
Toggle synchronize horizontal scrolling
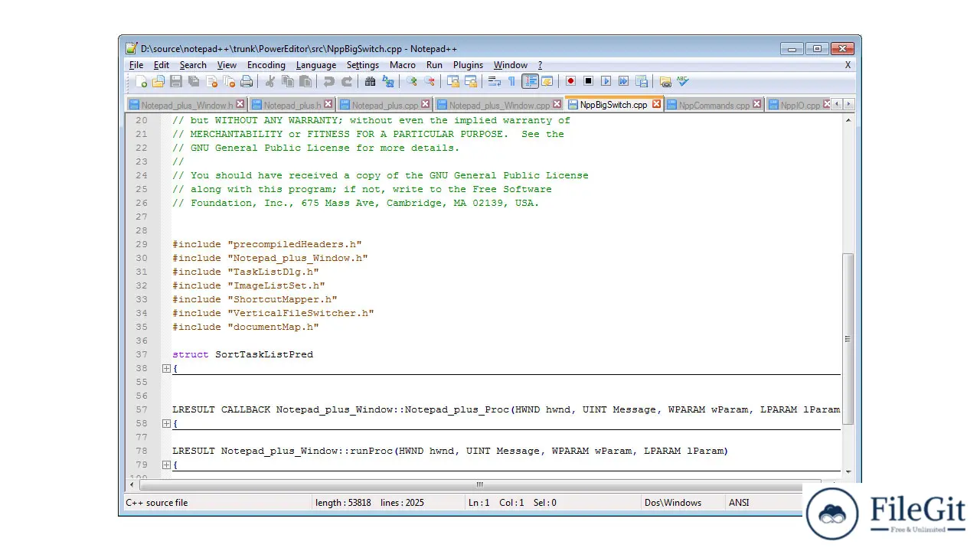tap(470, 81)
